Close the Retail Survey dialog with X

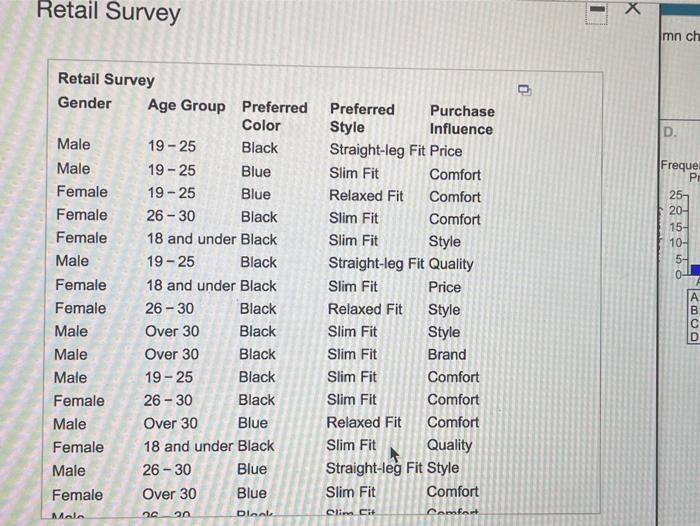click(633, 8)
